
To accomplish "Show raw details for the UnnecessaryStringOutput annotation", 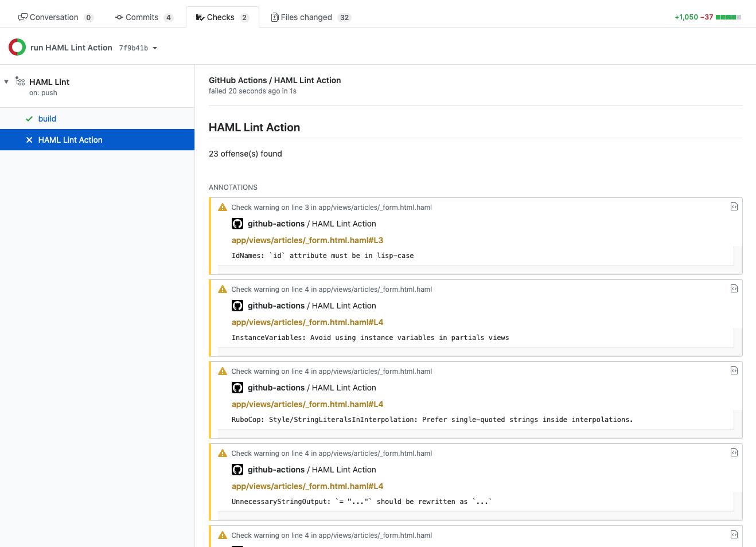I will click(x=734, y=452).
